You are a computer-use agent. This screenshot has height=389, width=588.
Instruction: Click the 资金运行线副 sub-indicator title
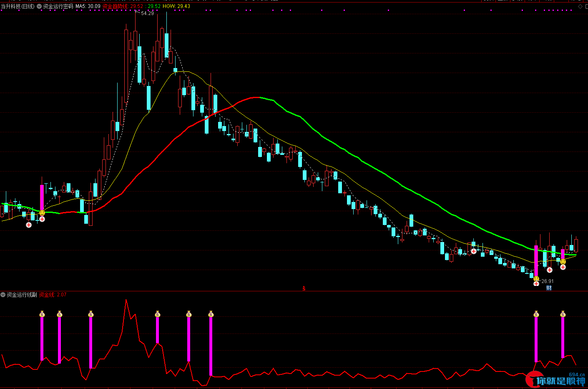(x=22, y=295)
